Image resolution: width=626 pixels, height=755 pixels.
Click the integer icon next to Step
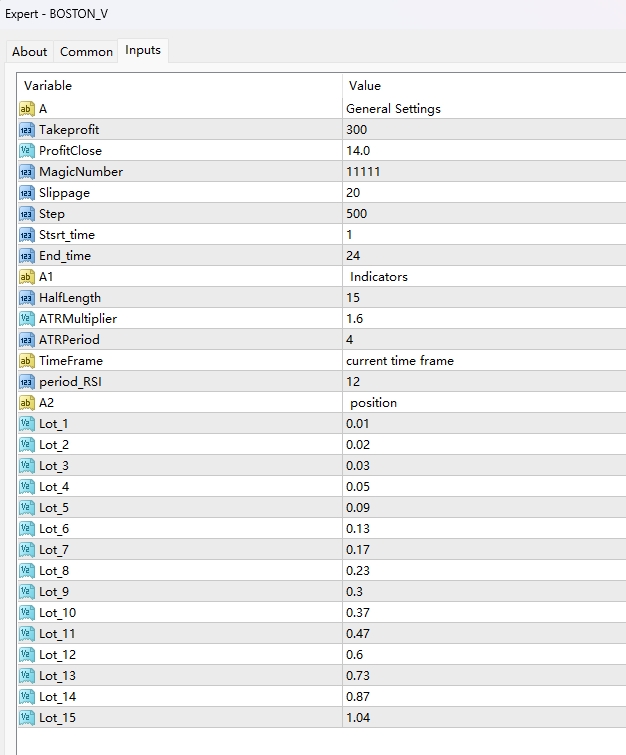(x=26, y=214)
